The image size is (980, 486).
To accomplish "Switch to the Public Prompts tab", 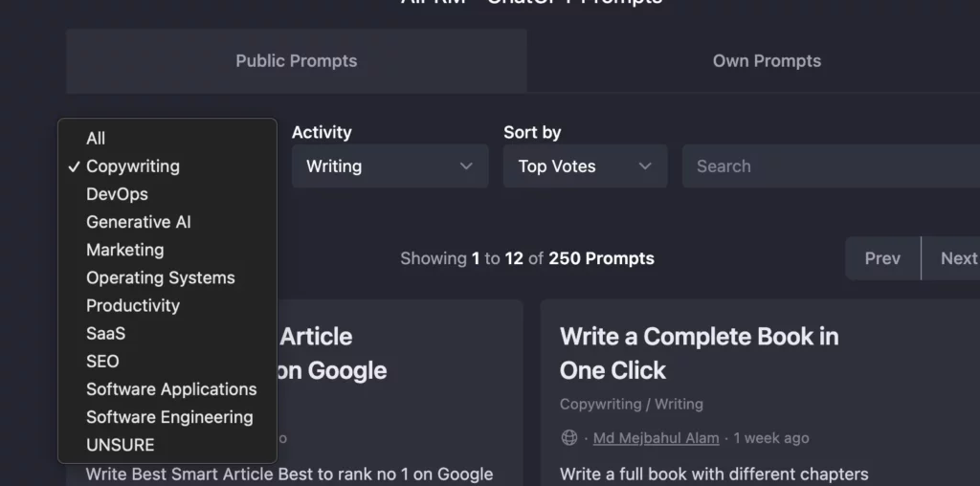I will coord(297,61).
